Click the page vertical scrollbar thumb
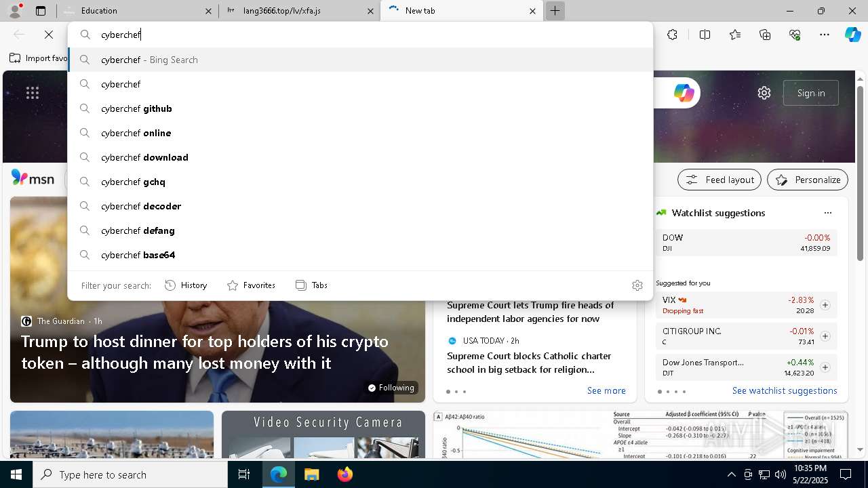This screenshot has height=488, width=868. pyautogui.click(x=860, y=173)
